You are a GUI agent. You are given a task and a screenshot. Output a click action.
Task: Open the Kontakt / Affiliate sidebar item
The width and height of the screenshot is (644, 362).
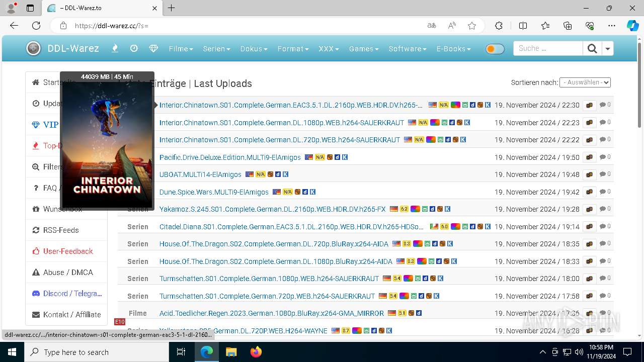click(66, 314)
